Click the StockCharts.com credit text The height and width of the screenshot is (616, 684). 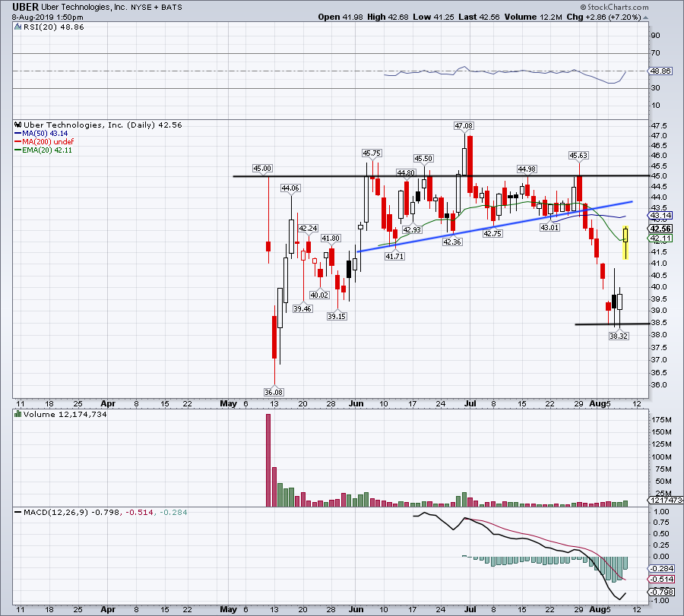pyautogui.click(x=614, y=7)
